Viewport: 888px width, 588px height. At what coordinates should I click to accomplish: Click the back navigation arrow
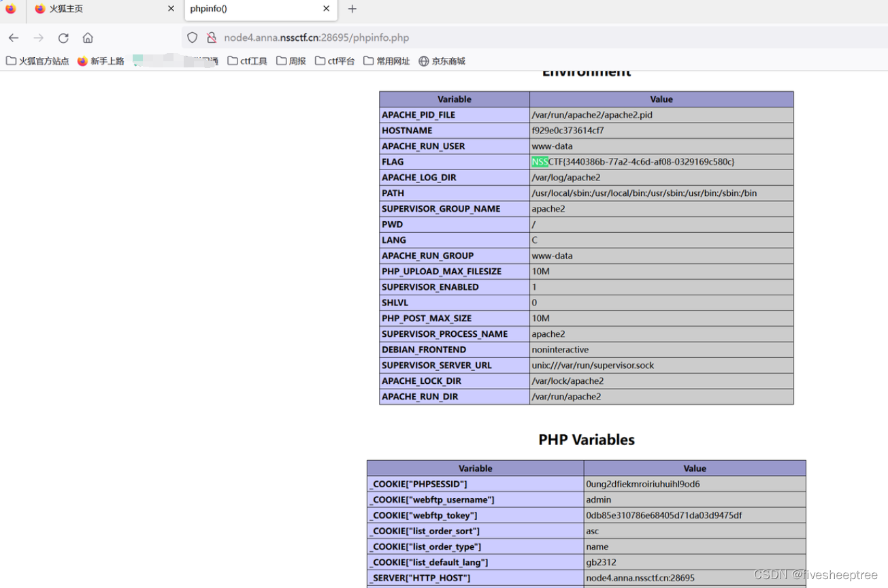coord(14,37)
